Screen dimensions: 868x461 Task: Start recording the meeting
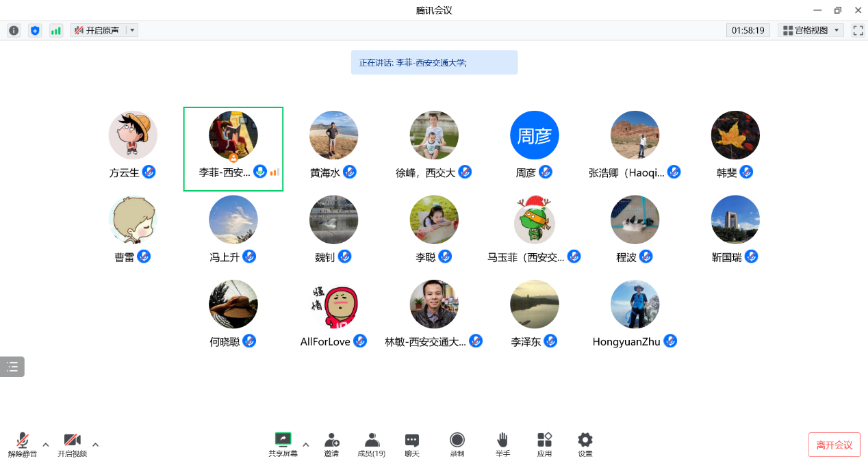click(x=457, y=444)
